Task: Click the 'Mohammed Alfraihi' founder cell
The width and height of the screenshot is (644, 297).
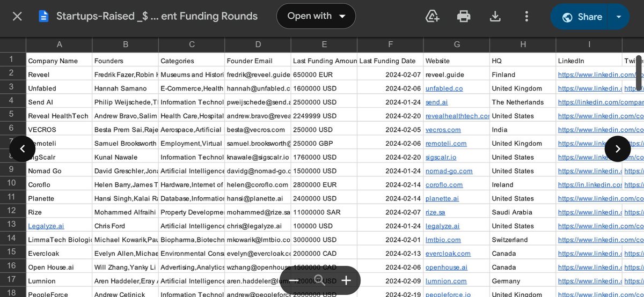Action: (x=126, y=212)
